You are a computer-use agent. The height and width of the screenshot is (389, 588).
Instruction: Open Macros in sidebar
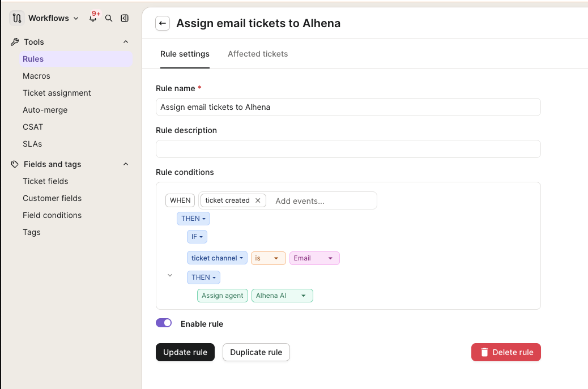36,76
